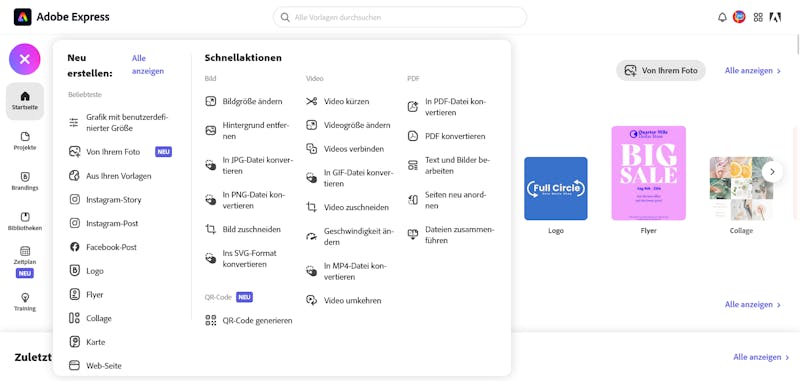Viewport: 800px width, 381px height.
Task: Open the Video kürzen action
Action: point(338,101)
